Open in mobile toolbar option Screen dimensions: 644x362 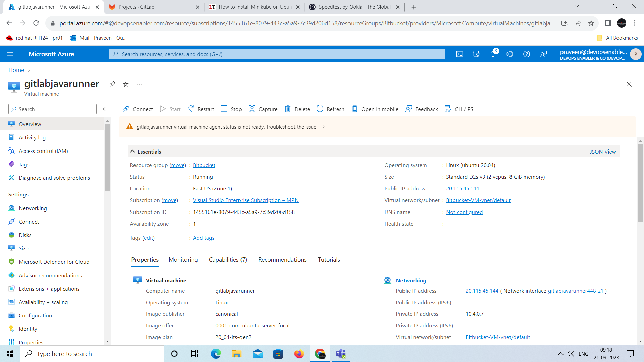click(x=375, y=109)
